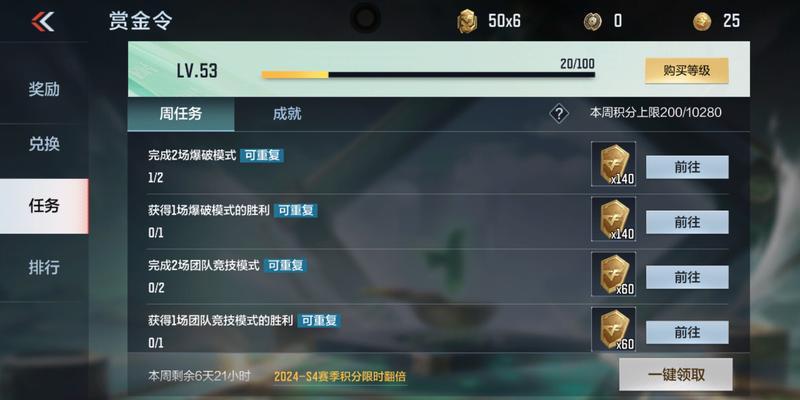The height and width of the screenshot is (400, 800).
Task: Tap the silver token icon showing 0
Action: tap(592, 21)
